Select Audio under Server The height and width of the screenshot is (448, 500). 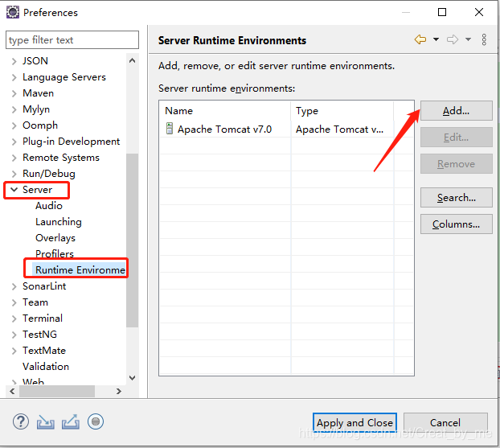tap(49, 205)
